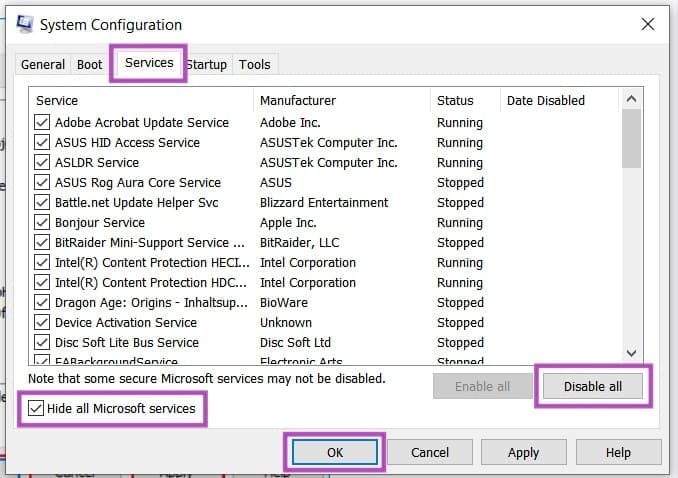Click the Apply button
The height and width of the screenshot is (478, 678).
[x=523, y=453]
